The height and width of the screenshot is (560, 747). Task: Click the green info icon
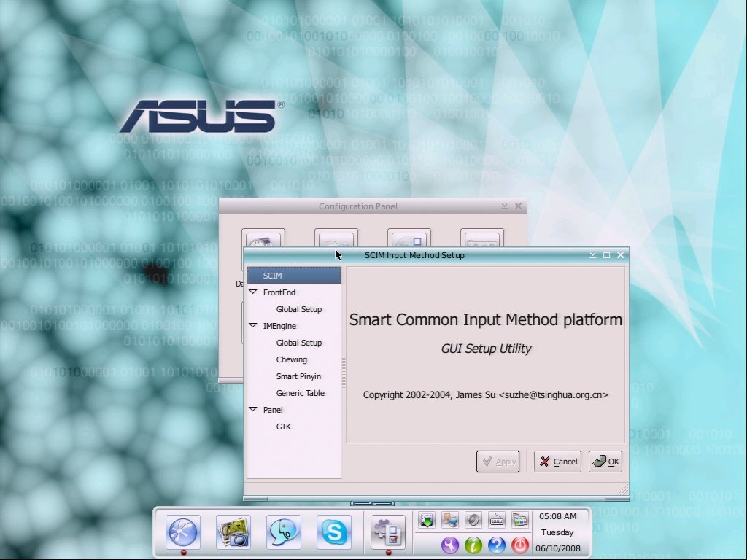(473, 545)
